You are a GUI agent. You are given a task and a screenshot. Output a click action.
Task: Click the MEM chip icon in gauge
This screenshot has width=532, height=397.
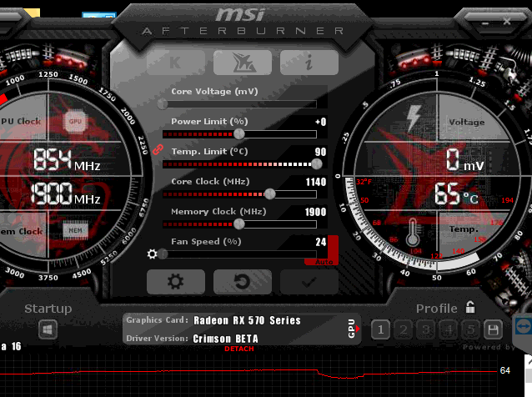pos(75,231)
